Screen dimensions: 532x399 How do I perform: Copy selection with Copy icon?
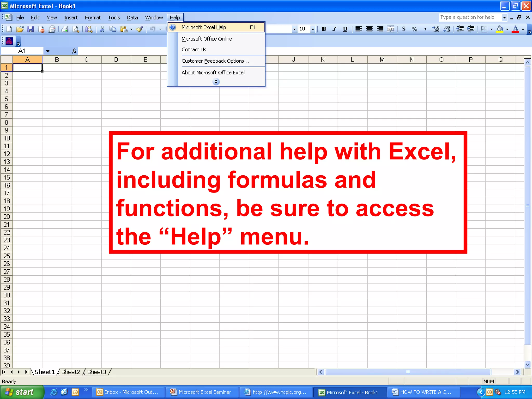click(113, 29)
